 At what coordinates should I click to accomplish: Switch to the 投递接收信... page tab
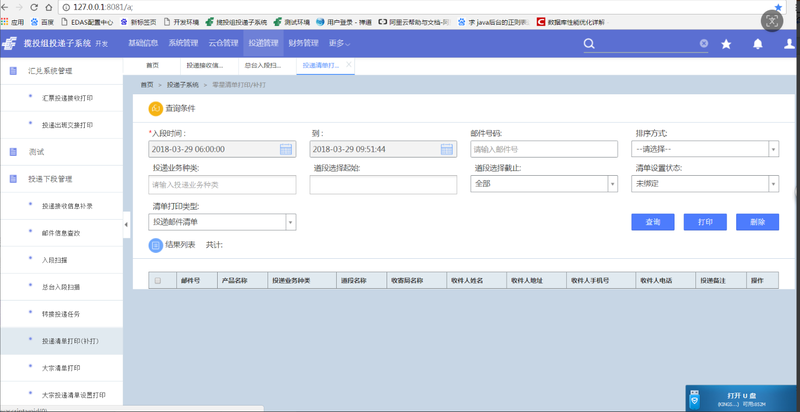pyautogui.click(x=205, y=66)
